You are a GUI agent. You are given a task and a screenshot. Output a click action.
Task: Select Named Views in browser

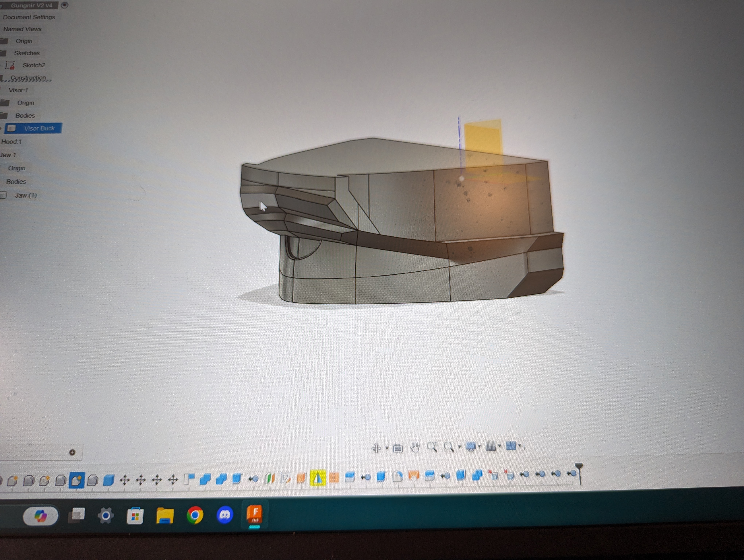click(x=22, y=29)
